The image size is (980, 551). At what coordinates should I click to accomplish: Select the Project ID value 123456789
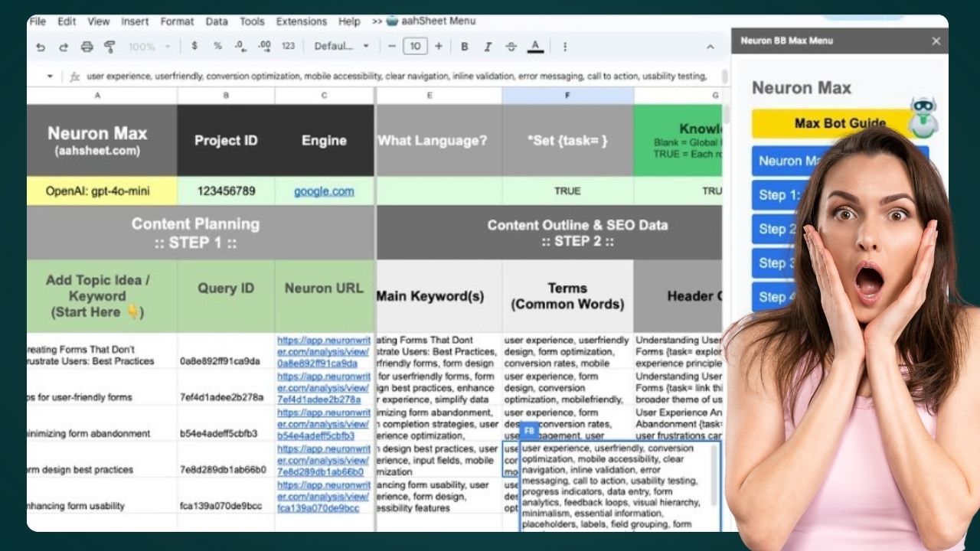coord(226,191)
